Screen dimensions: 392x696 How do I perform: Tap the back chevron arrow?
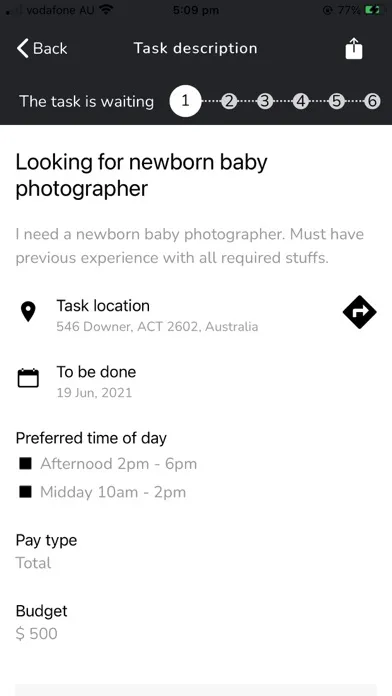coord(23,48)
